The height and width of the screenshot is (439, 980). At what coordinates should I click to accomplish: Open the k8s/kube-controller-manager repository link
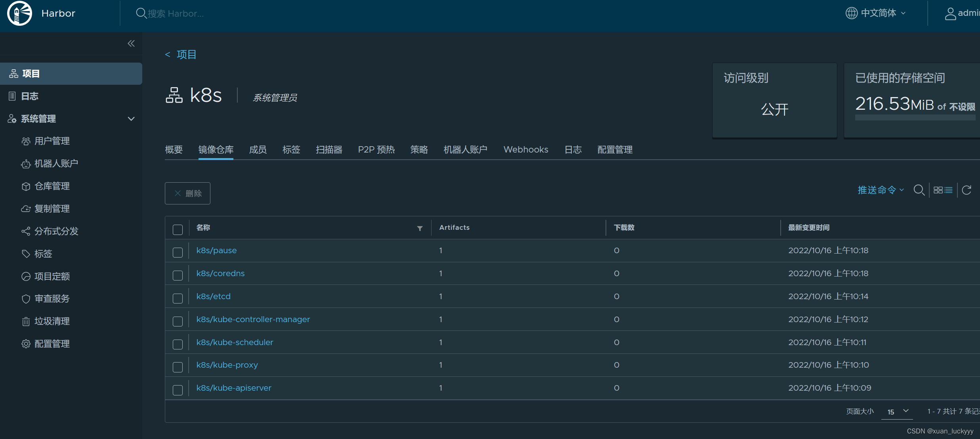click(253, 319)
